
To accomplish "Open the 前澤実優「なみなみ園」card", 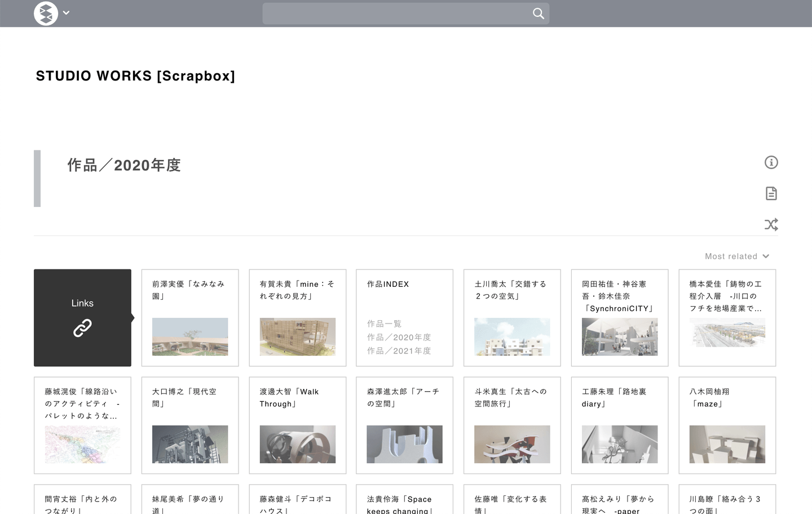I will (x=190, y=318).
